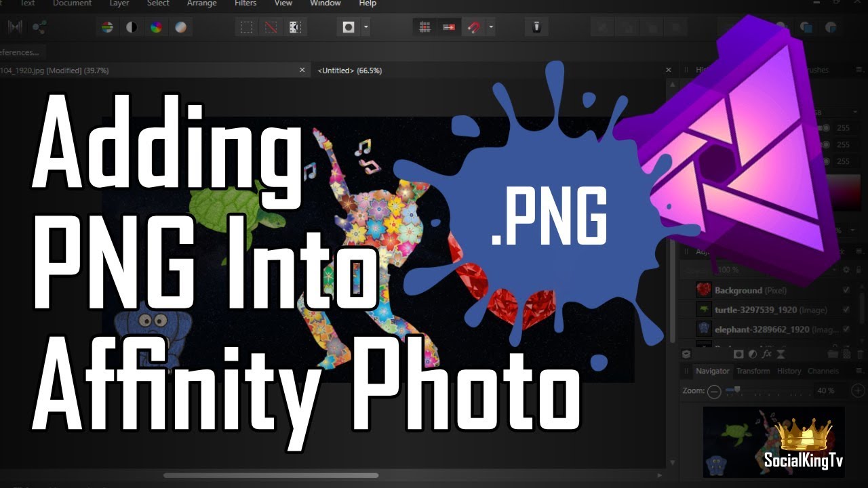Click the Delete Layer trash icon

[x=859, y=354]
